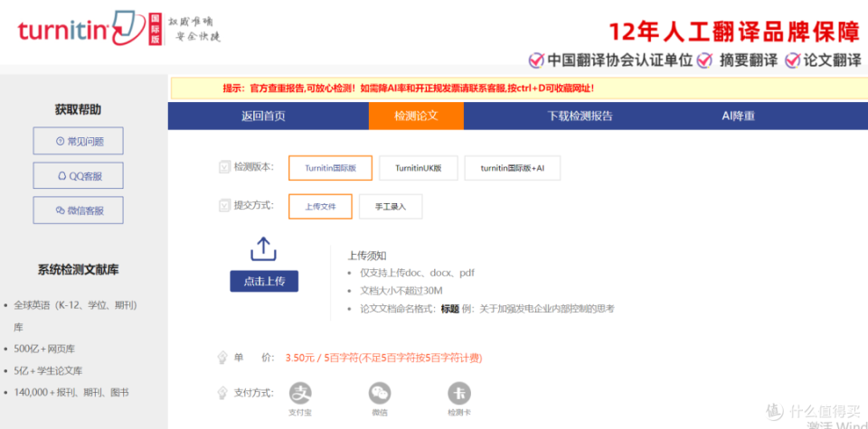
Task: Click the yellow 提示 notice bar
Action: click(x=519, y=89)
